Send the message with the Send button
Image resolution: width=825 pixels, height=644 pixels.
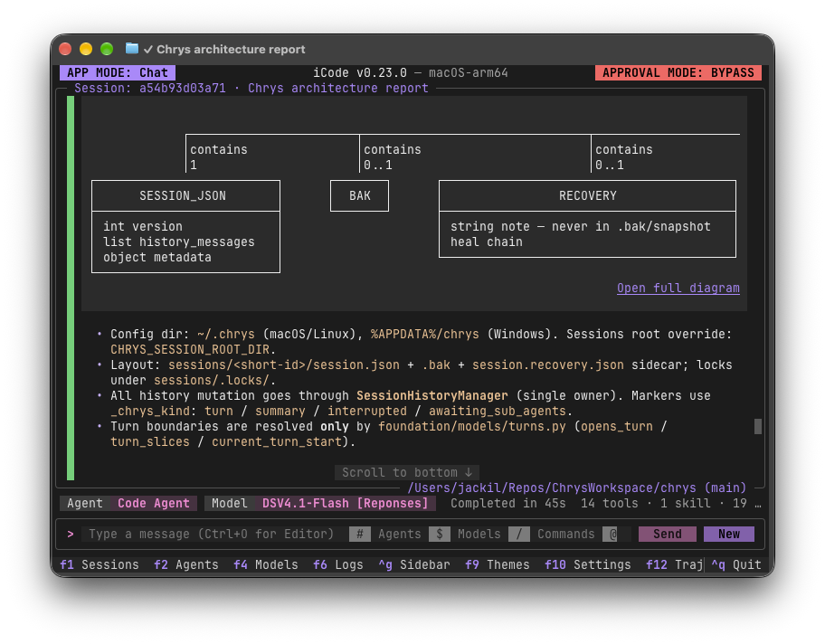(x=668, y=534)
